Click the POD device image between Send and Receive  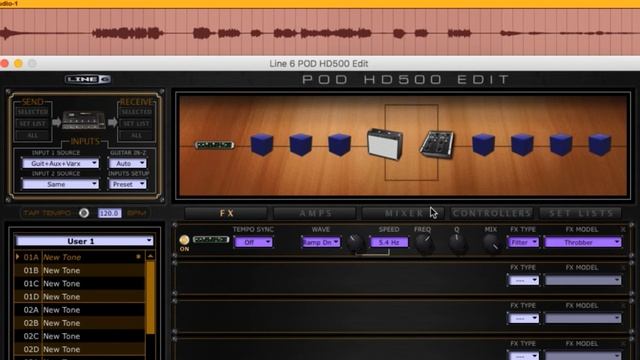(x=84, y=120)
